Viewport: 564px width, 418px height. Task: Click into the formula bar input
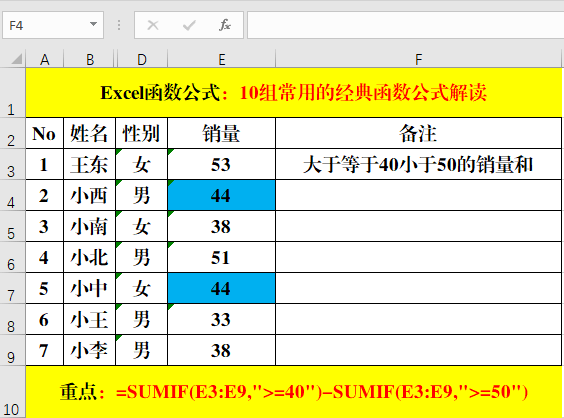click(x=405, y=25)
